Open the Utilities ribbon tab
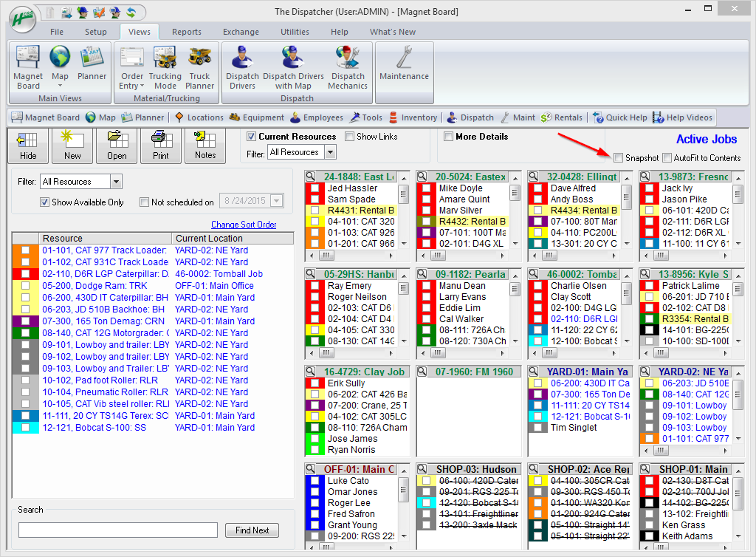The width and height of the screenshot is (756, 557). click(x=295, y=32)
